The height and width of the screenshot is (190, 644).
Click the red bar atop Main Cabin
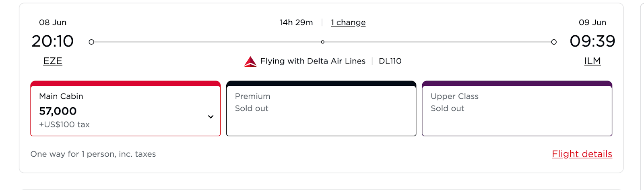(125, 83)
